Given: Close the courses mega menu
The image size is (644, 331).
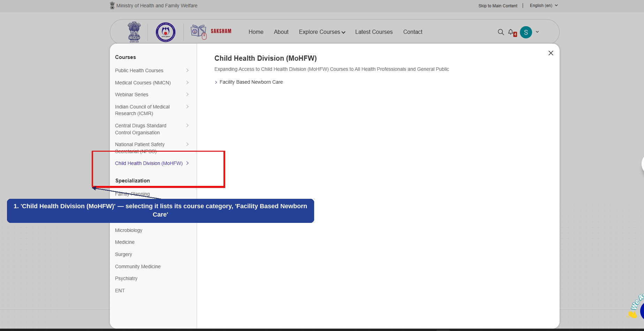Looking at the screenshot, I should coord(551,53).
